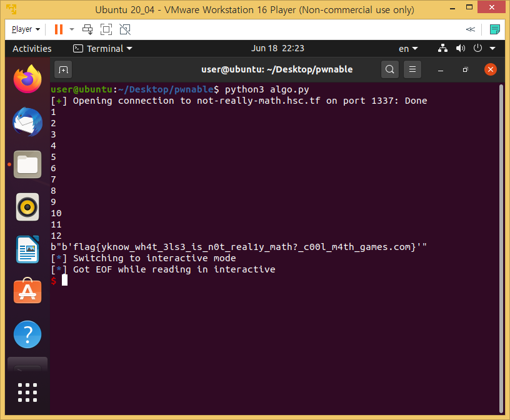Enter VMware full screen mode
Viewport: 510px width, 420px height.
tap(106, 29)
